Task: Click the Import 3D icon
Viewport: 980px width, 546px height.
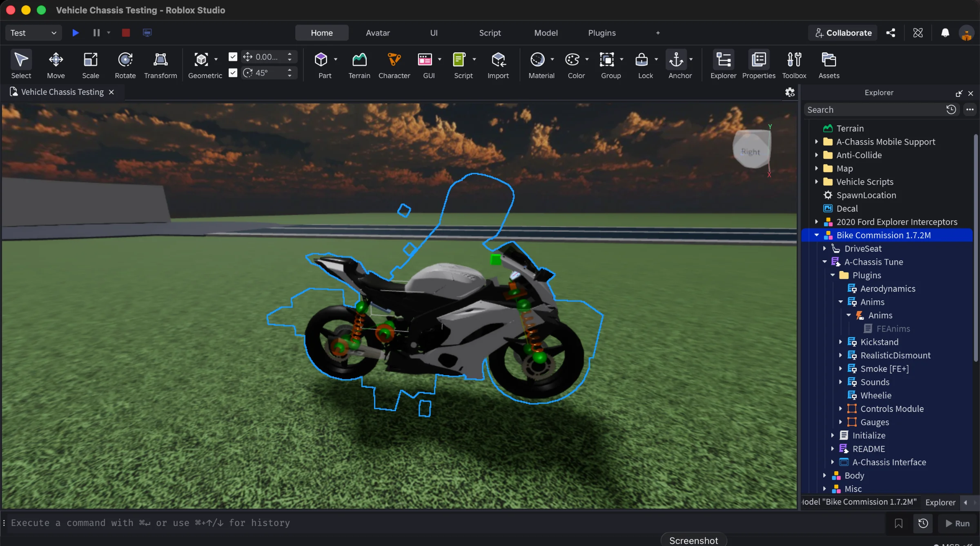Action: [x=498, y=60]
